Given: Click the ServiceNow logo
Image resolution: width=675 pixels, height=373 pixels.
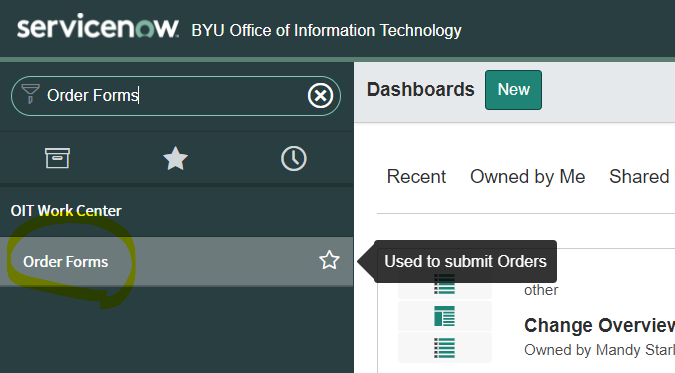Looking at the screenshot, I should point(98,28).
